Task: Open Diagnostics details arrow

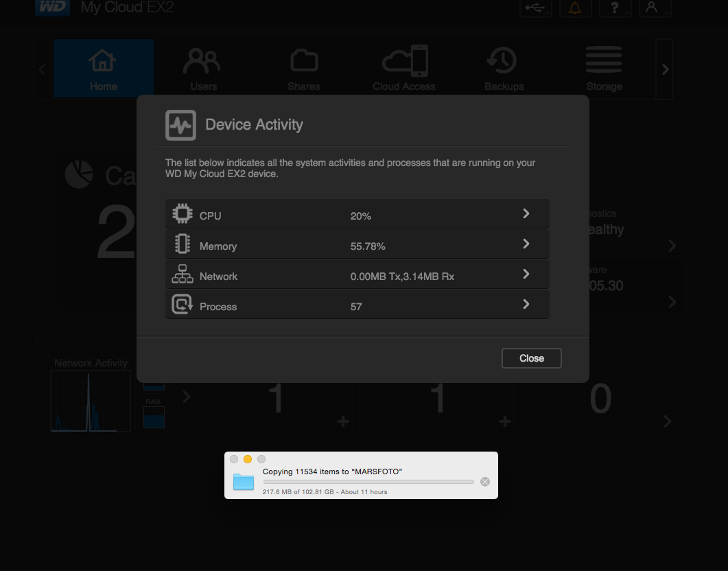Action: click(672, 246)
